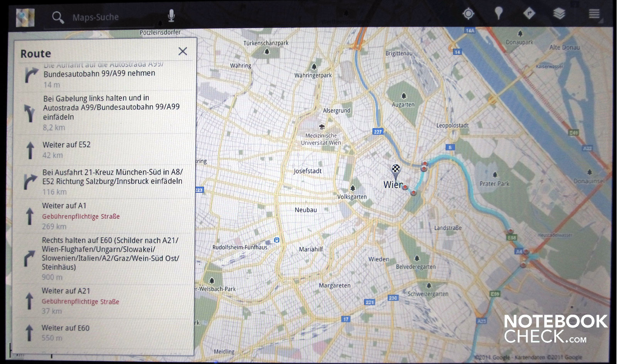Open the map layers icon
617x364 pixels.
coord(559,14)
